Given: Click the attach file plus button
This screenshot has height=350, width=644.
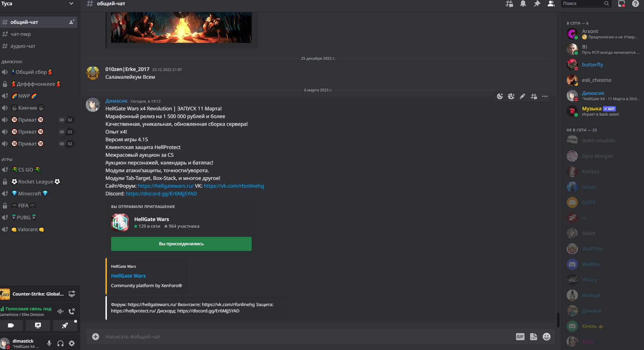Looking at the screenshot, I should (x=96, y=337).
